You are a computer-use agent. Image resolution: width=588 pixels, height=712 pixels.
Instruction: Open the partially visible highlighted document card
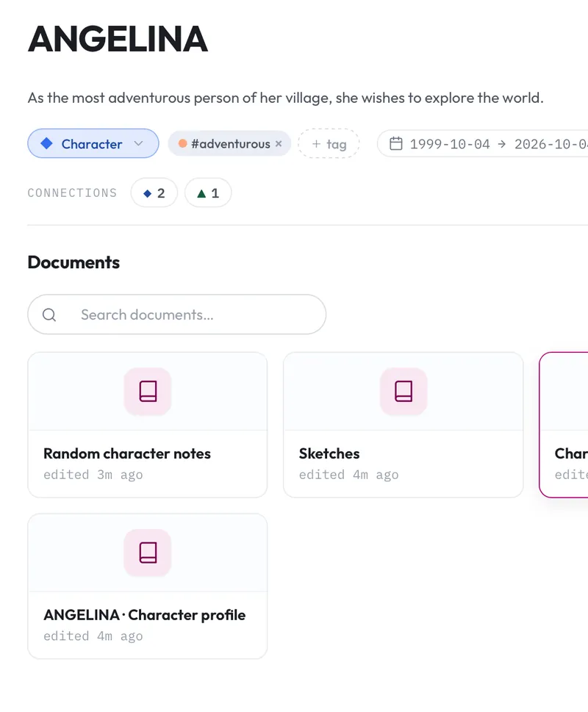coord(564,425)
